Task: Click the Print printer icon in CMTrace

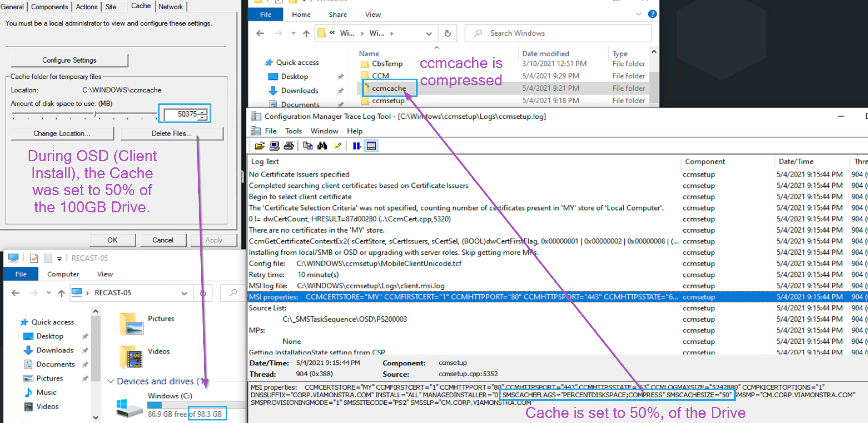Action: pos(289,146)
